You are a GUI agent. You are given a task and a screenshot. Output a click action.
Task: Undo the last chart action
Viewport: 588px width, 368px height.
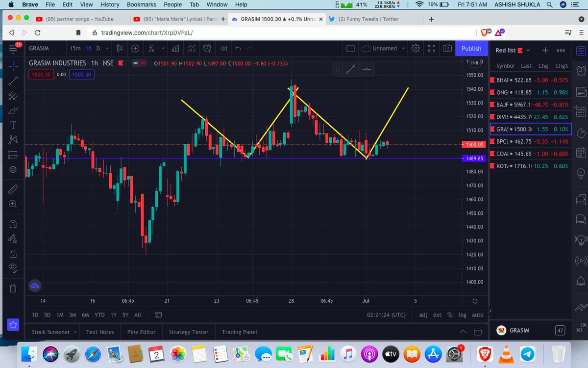pyautogui.click(x=238, y=48)
